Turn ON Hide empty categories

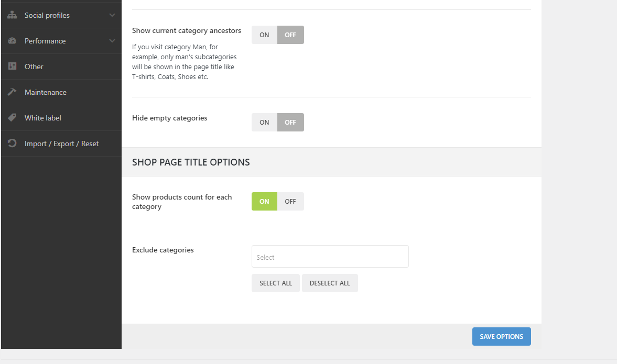click(x=264, y=122)
